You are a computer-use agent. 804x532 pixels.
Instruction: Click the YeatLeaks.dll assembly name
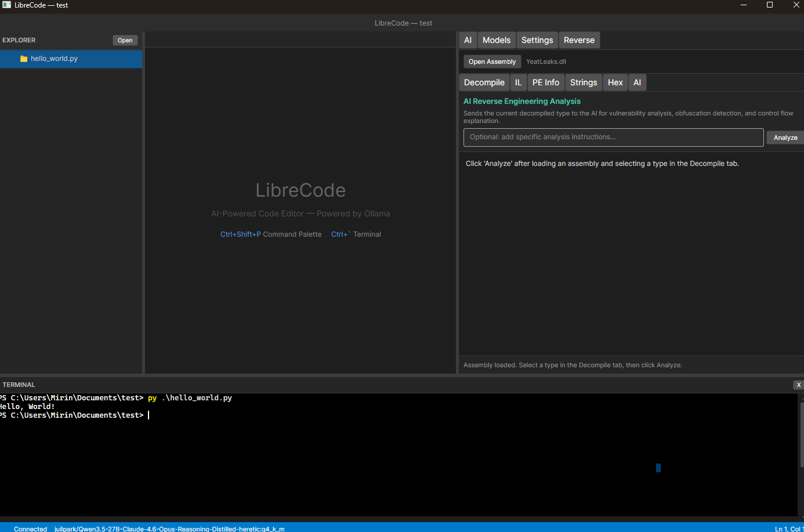[546, 61]
